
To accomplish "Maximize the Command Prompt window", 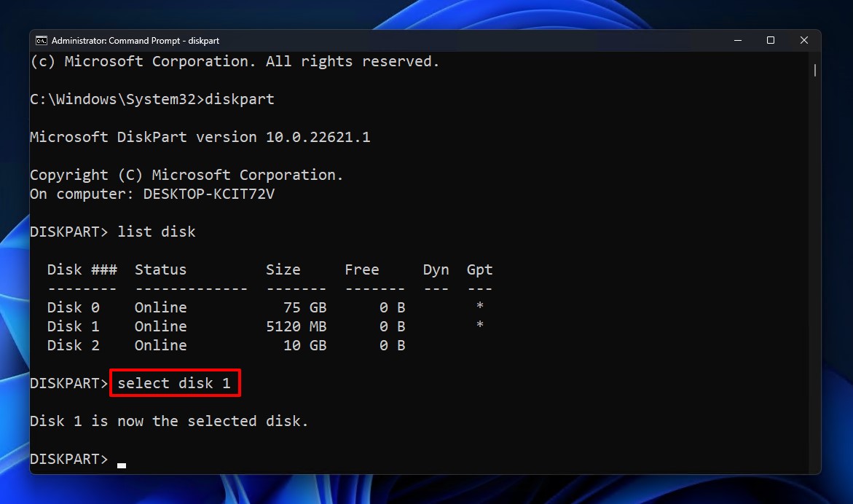I will [770, 41].
